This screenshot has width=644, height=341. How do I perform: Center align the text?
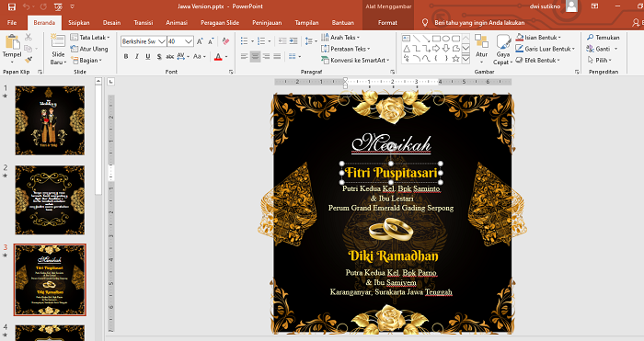[255, 56]
